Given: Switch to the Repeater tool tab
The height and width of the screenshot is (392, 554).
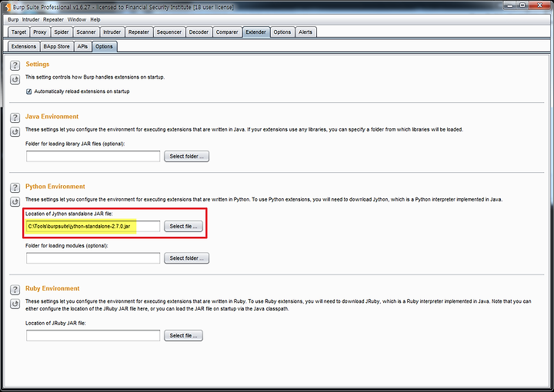Looking at the screenshot, I should pos(138,32).
